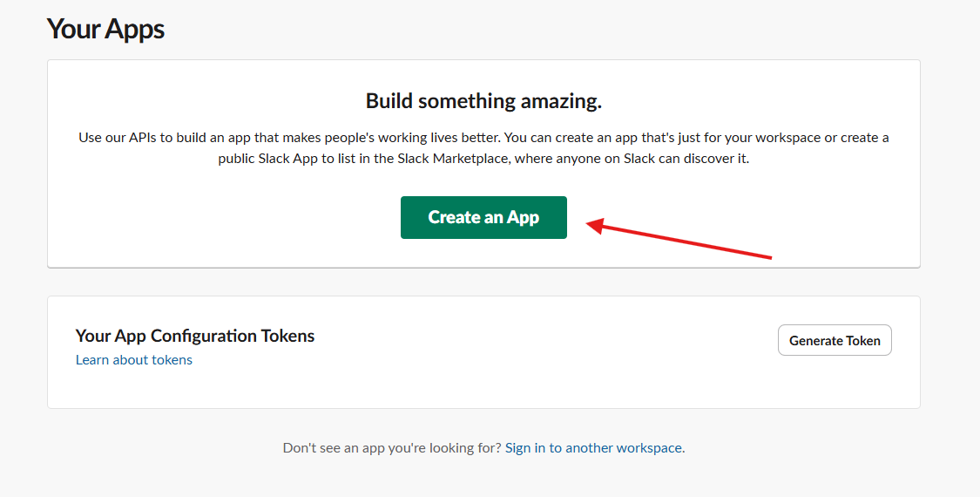Click the middle of the red arrow shaft
This screenshot has height=497, width=980.
click(x=681, y=242)
